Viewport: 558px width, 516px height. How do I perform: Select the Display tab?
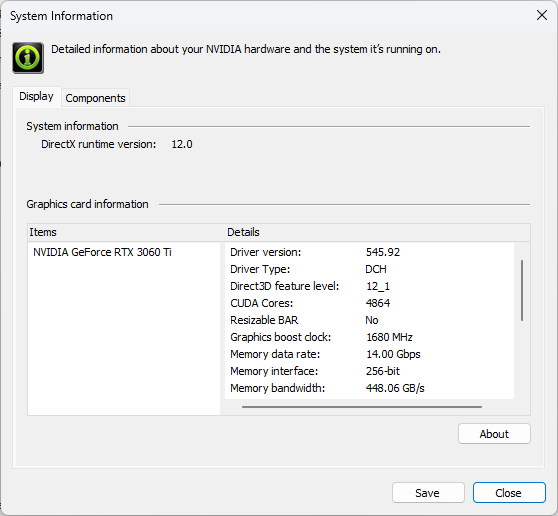37,96
